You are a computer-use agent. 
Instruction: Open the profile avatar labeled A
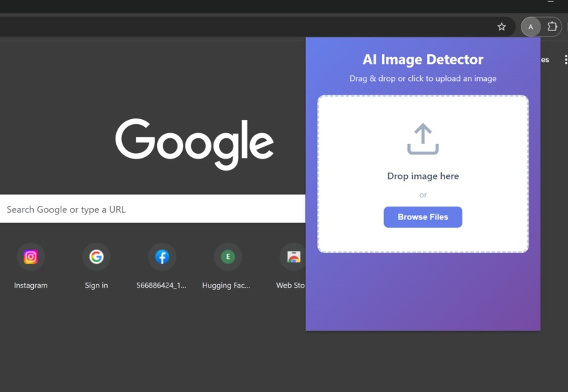(531, 27)
